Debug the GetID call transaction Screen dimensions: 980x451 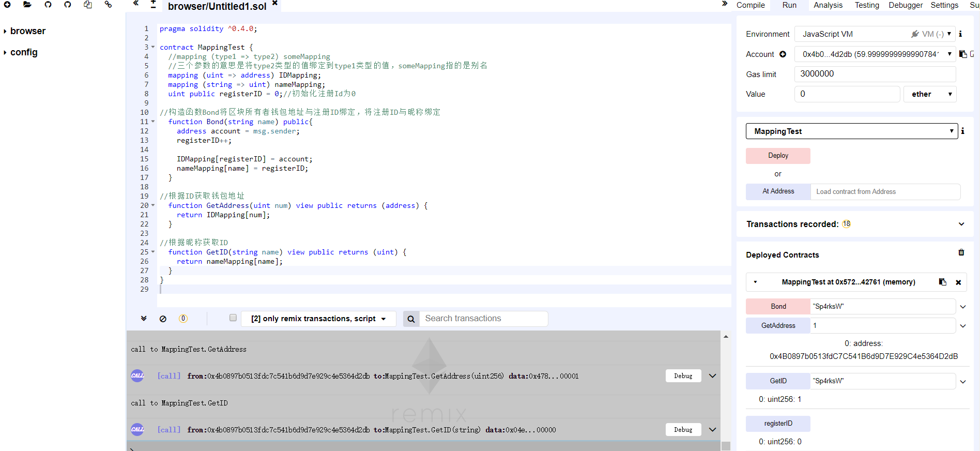pyautogui.click(x=683, y=430)
